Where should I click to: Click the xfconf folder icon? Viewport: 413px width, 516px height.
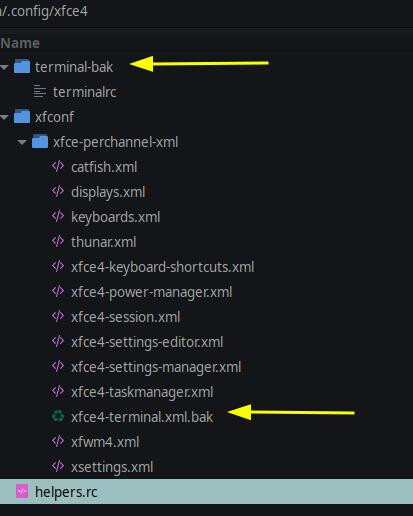pos(22,116)
